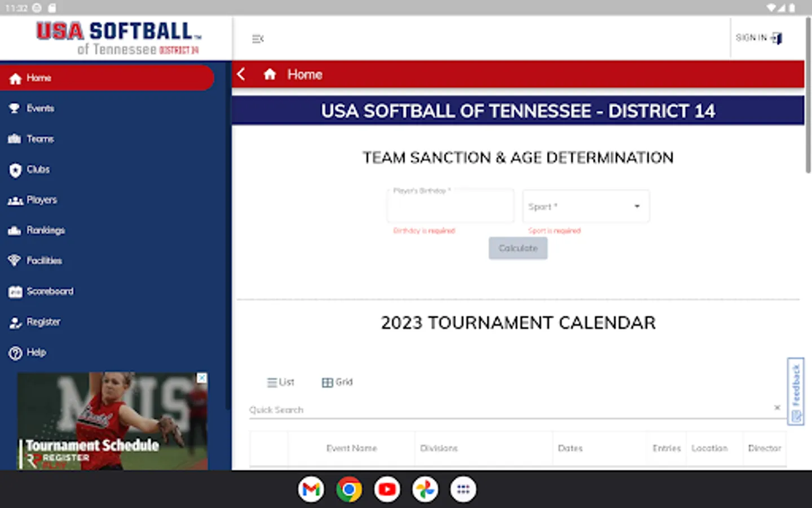Open the Tournament Schedule ad banner
The width and height of the screenshot is (812, 508).
112,421
